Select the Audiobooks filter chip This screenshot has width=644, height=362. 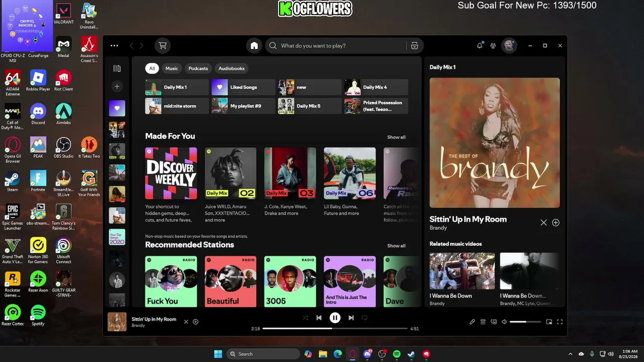231,68
